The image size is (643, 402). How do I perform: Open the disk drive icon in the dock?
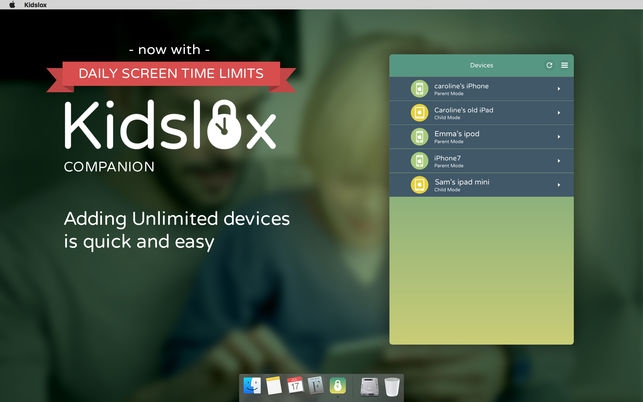369,386
